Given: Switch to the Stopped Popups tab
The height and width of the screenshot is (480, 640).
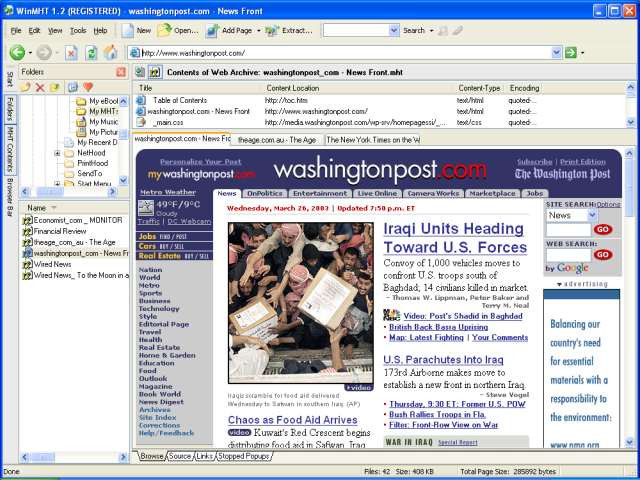Looking at the screenshot, I should pyautogui.click(x=244, y=456).
